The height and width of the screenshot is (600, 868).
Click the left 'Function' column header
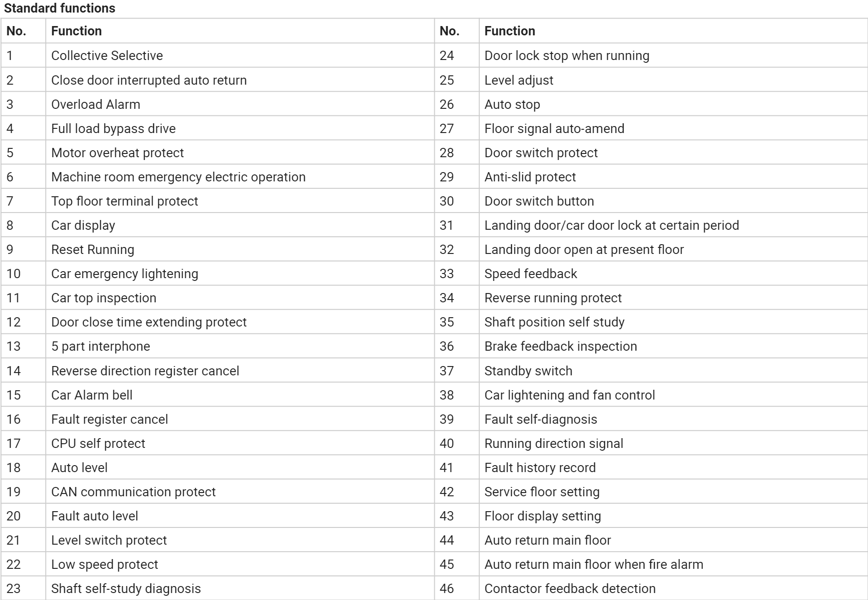point(76,31)
